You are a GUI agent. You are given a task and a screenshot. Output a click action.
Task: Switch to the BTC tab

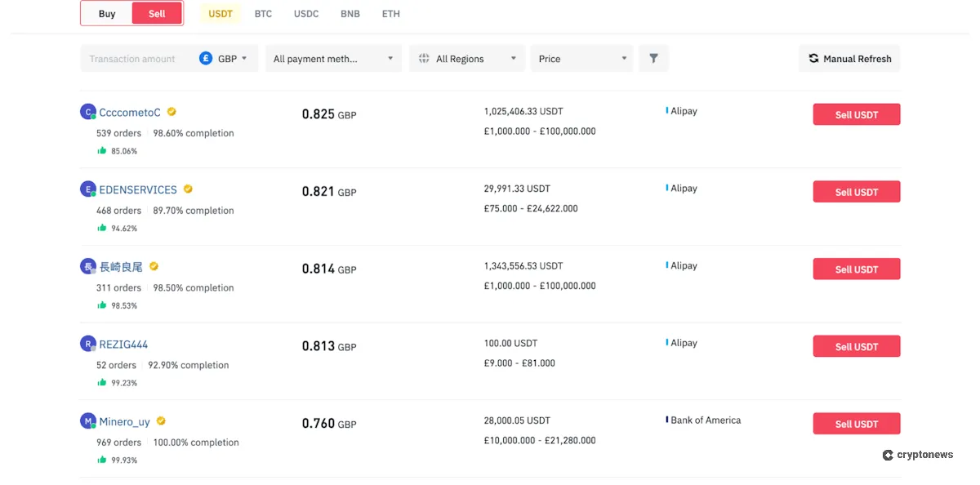tap(263, 13)
